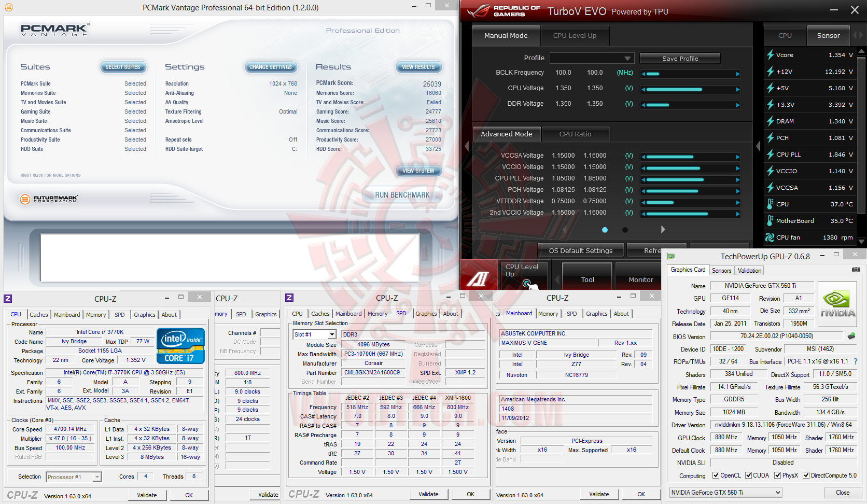Click the CPU-Z icon in CPU tab window
Viewport: 867px width, 504px height.
pyautogui.click(x=8, y=298)
